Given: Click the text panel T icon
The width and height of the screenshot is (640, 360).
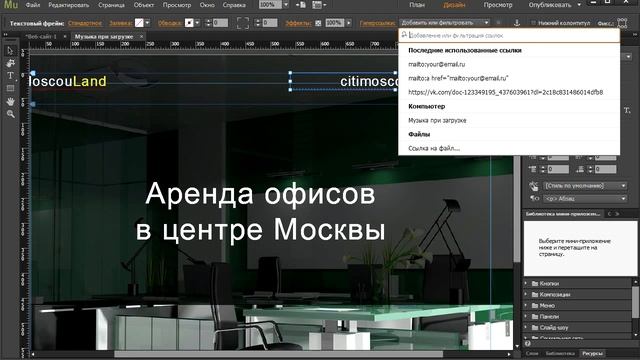Looking at the screenshot, I should 627,111.
